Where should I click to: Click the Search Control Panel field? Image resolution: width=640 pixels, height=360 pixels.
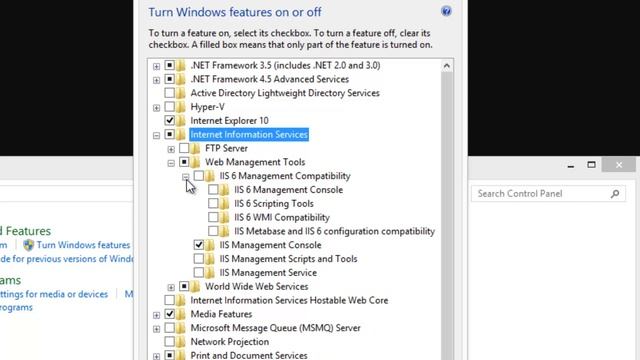548,194
